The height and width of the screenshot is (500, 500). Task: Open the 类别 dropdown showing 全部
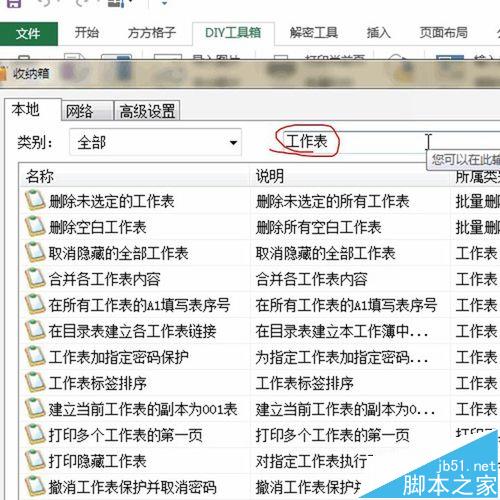click(155, 143)
